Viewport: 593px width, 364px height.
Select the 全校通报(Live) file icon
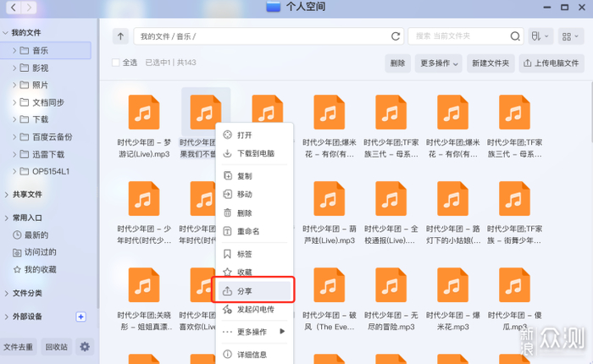391,199
